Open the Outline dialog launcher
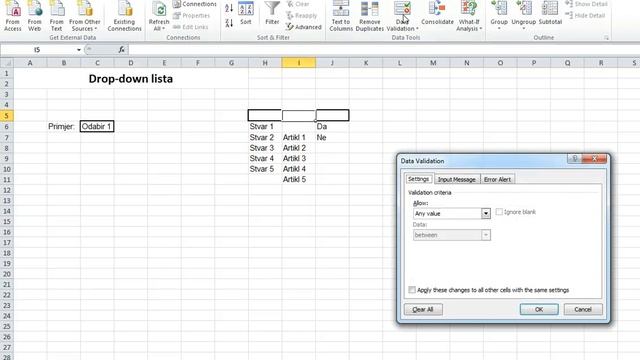The image size is (640, 360). 607,38
